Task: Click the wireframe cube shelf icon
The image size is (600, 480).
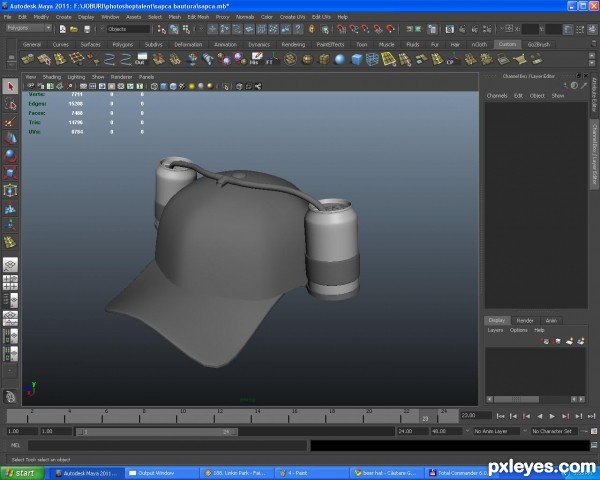Action: [x=372, y=59]
